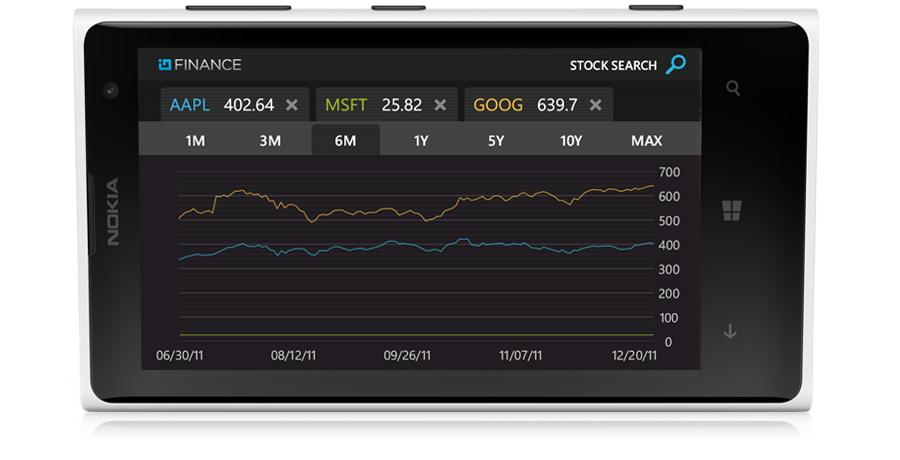
Task: Tap the phone's hardware search button
Action: click(x=733, y=88)
